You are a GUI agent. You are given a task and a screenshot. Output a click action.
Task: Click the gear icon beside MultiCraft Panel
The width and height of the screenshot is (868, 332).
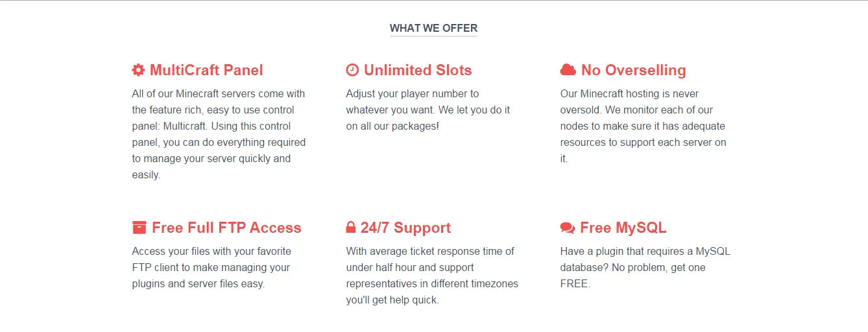pyautogui.click(x=138, y=70)
